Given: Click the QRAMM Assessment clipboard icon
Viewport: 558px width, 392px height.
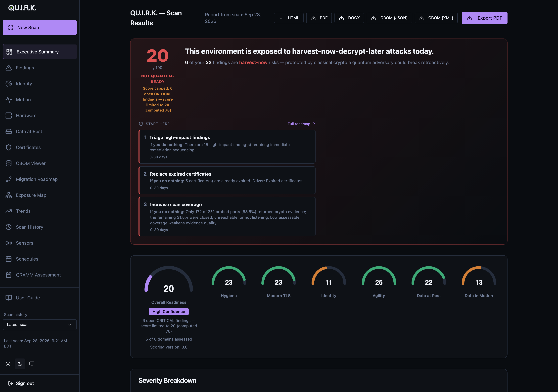Looking at the screenshot, I should point(9,275).
